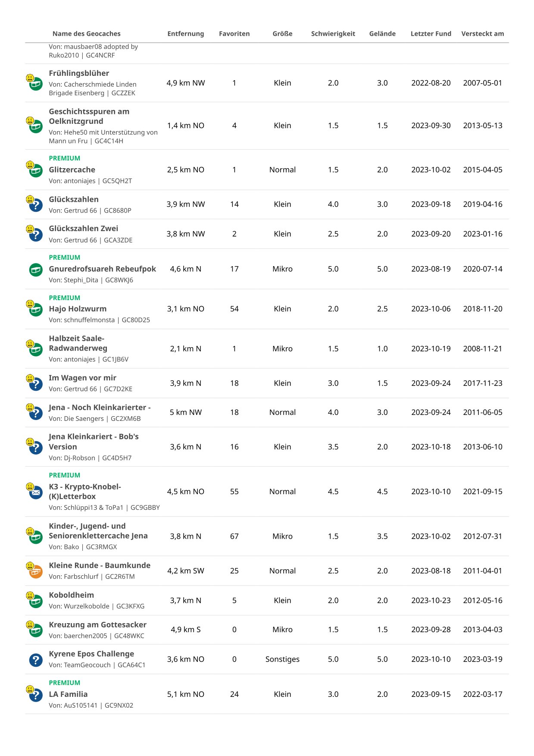The image size is (534, 756).
Task: Sort by Schwierigkeit column header
Action: [x=333, y=34]
